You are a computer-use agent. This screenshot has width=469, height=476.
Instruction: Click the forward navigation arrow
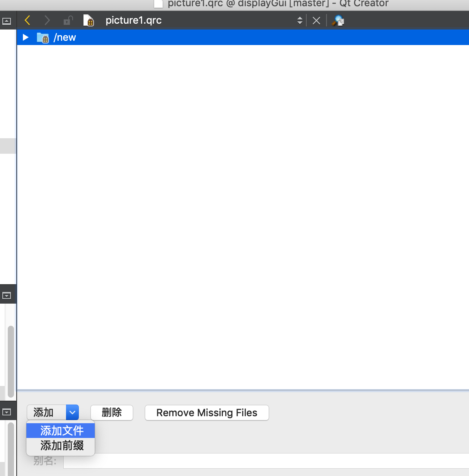click(47, 20)
